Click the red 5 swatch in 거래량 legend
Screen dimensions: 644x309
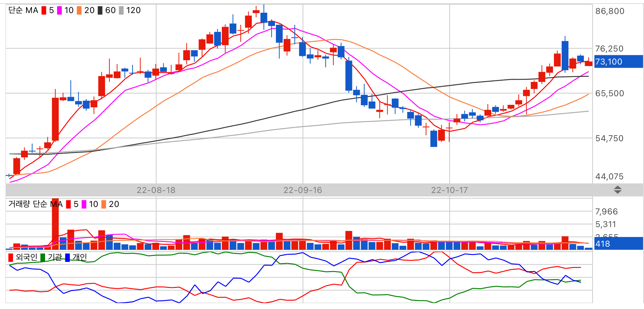[x=68, y=204]
